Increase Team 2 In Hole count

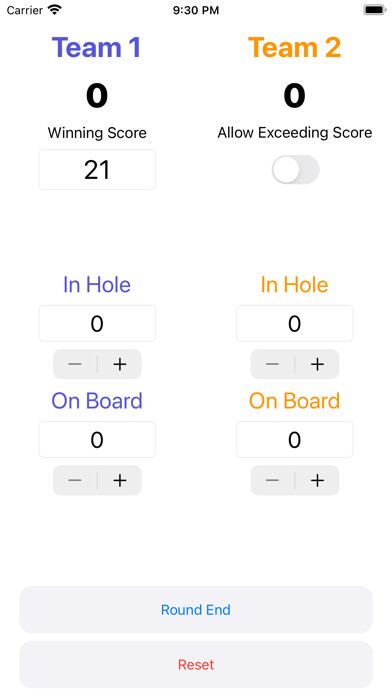point(317,364)
